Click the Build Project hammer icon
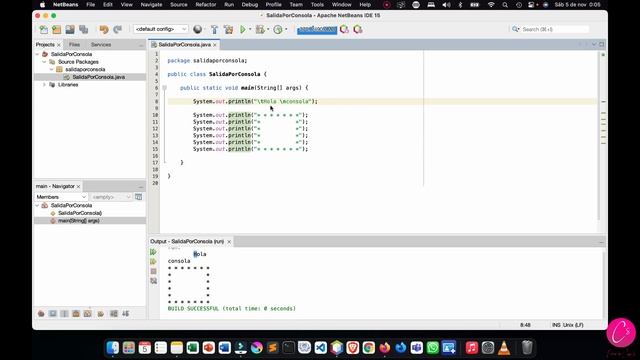Viewport: 640px width, 360px height. (x=214, y=29)
